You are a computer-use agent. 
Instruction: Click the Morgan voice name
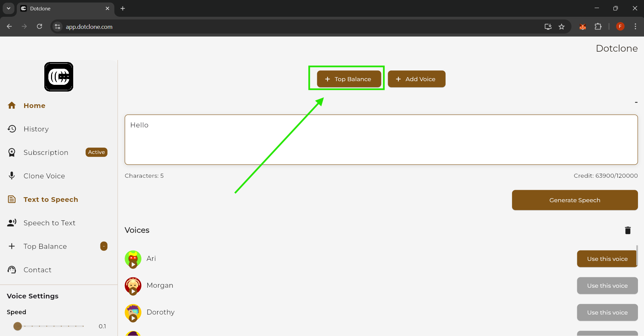160,285
